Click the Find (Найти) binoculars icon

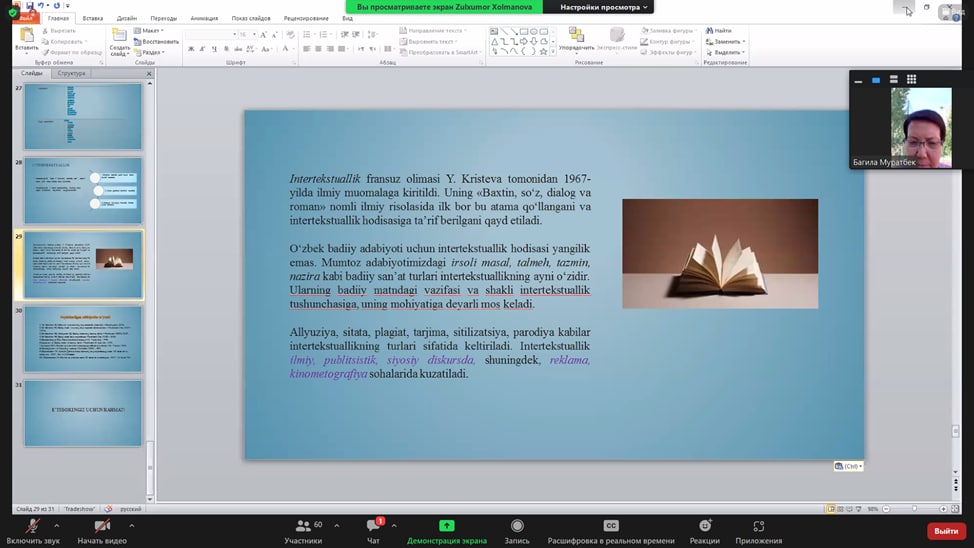[x=709, y=30]
